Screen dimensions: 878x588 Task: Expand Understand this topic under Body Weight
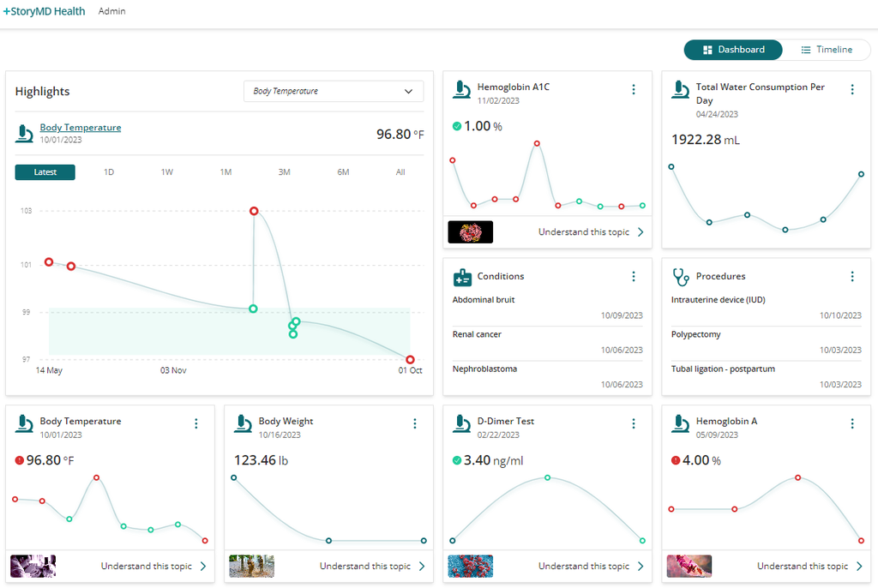[x=373, y=567]
